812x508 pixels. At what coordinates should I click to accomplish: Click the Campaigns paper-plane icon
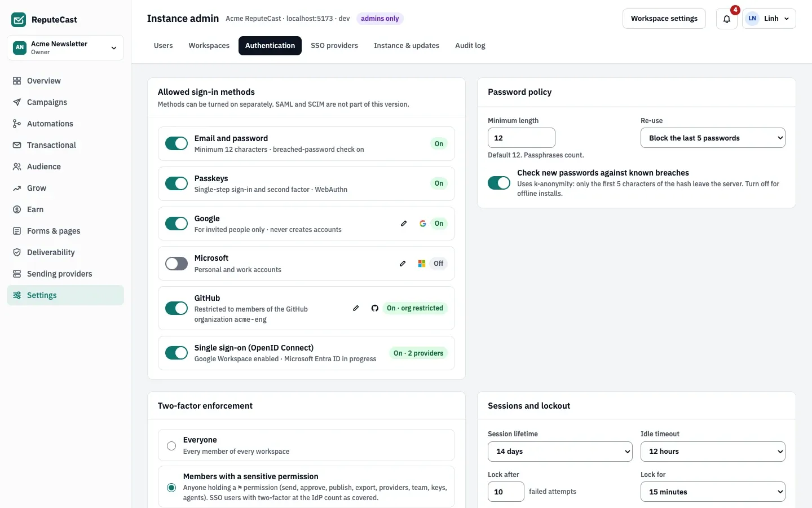(x=17, y=102)
